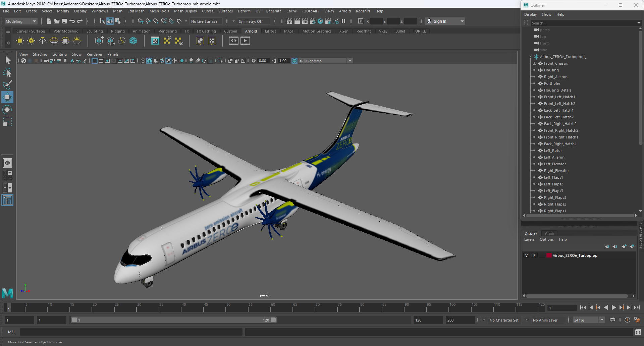
Task: Expand the Front_Chassis node
Action: click(x=534, y=63)
